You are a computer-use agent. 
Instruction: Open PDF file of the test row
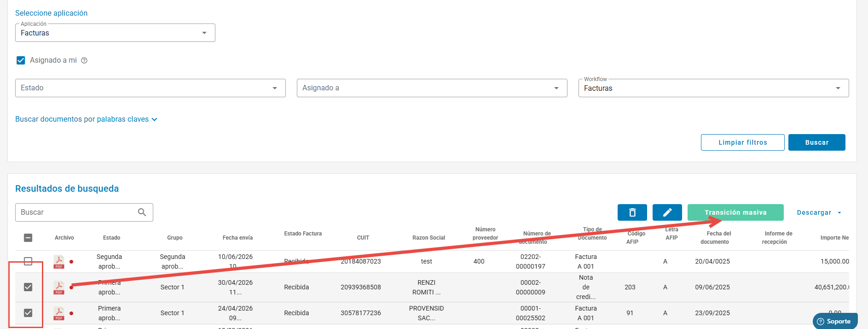coord(59,262)
